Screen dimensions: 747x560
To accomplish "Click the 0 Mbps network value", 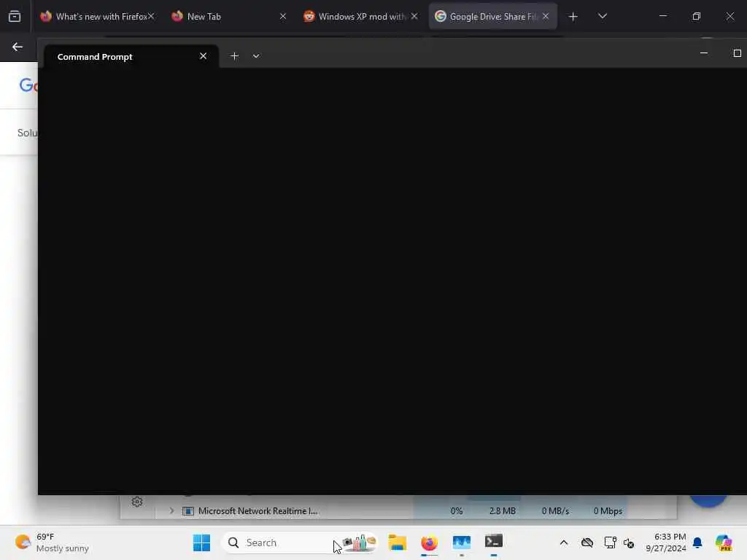I will click(608, 511).
